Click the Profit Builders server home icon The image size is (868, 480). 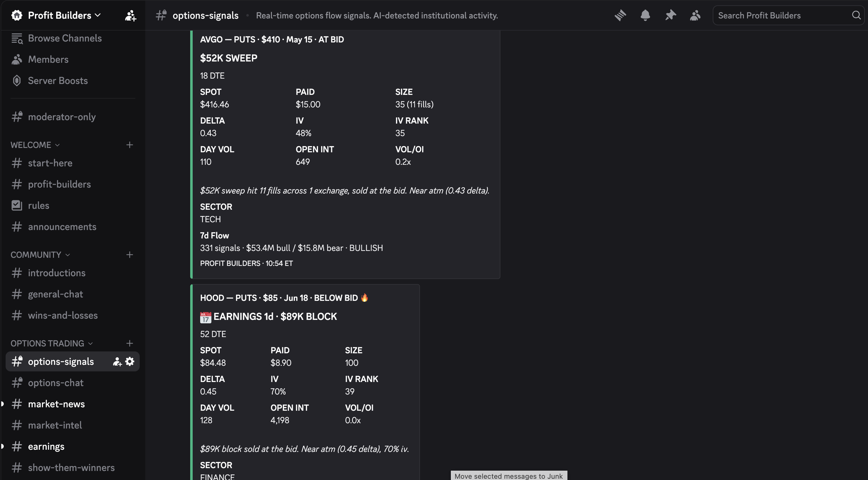17,15
